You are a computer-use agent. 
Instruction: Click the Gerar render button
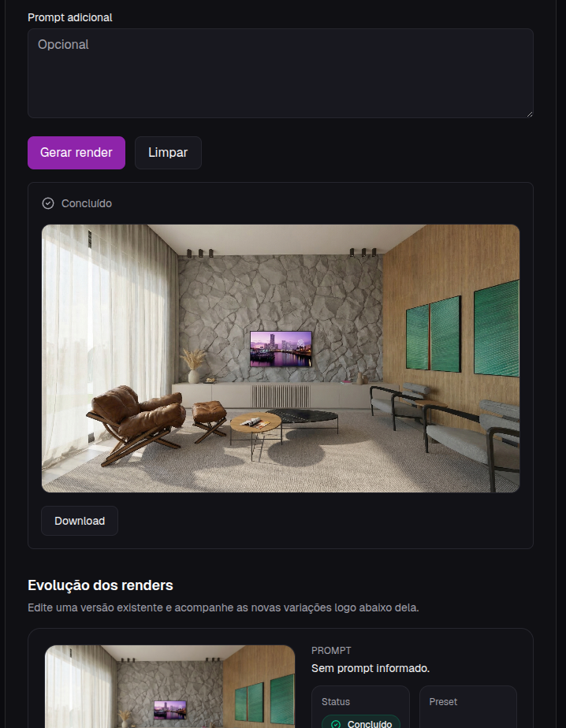pyautogui.click(x=76, y=153)
